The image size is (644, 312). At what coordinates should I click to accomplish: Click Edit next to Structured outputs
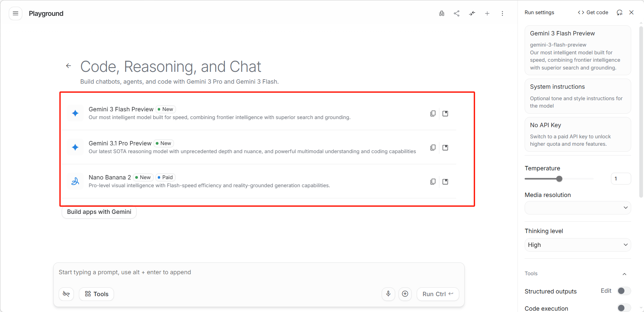606,291
